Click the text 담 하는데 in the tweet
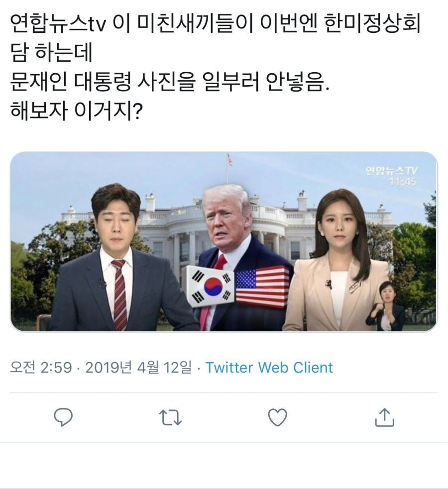Viewport: 448px width, 489px height. (x=51, y=53)
